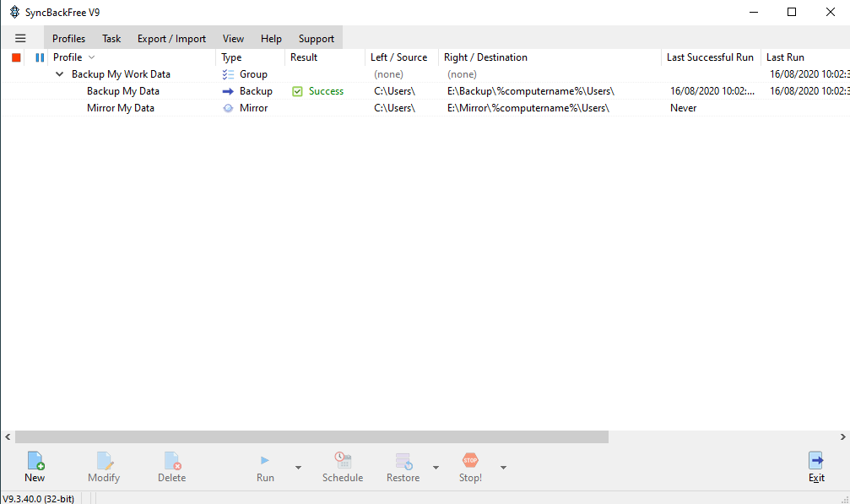Click the Restore icon
The height and width of the screenshot is (504, 850).
tap(403, 460)
